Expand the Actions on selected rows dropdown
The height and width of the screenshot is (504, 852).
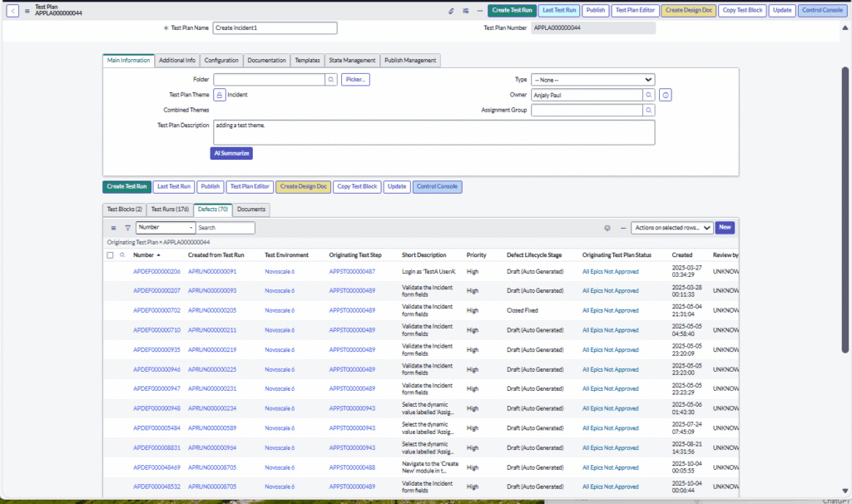click(671, 227)
